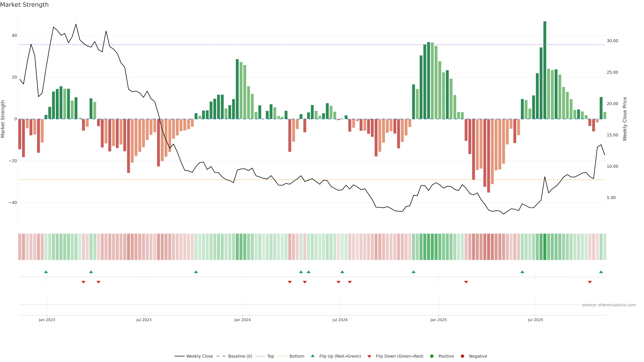Click darkest green heatmap cell in July 2025
644x362 pixels.
tap(545, 247)
